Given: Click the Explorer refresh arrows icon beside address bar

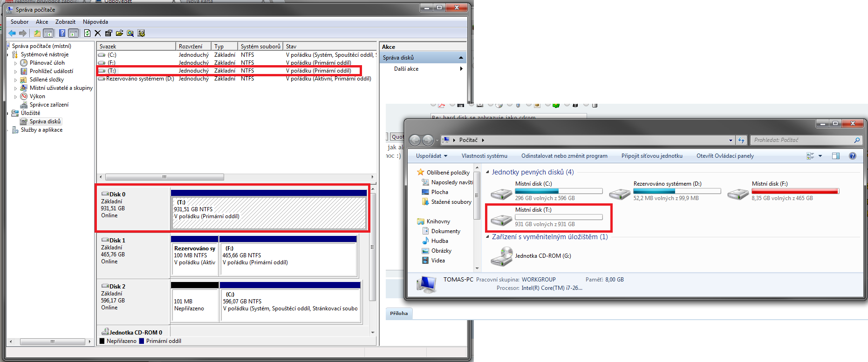Looking at the screenshot, I should [x=741, y=140].
